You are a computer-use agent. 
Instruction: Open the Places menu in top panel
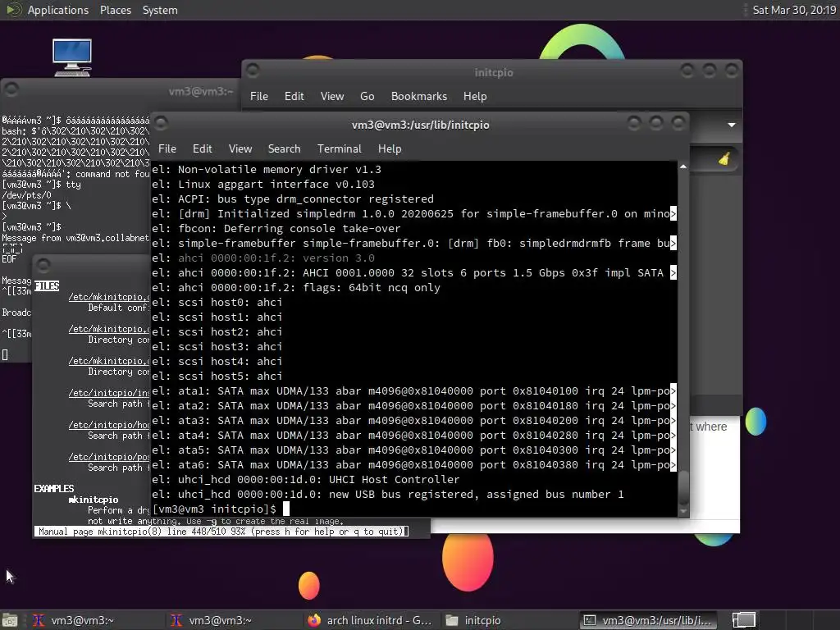[x=115, y=10]
